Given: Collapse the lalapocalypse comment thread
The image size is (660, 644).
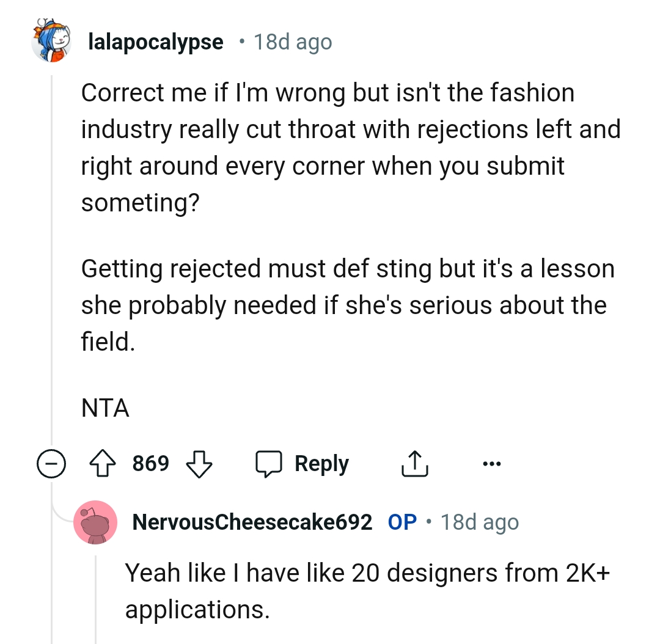Looking at the screenshot, I should coord(51,464).
